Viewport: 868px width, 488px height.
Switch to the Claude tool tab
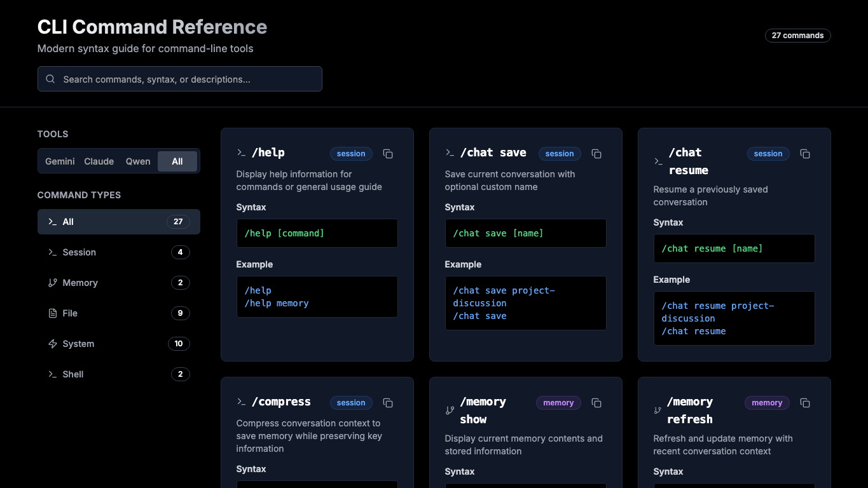pyautogui.click(x=99, y=161)
